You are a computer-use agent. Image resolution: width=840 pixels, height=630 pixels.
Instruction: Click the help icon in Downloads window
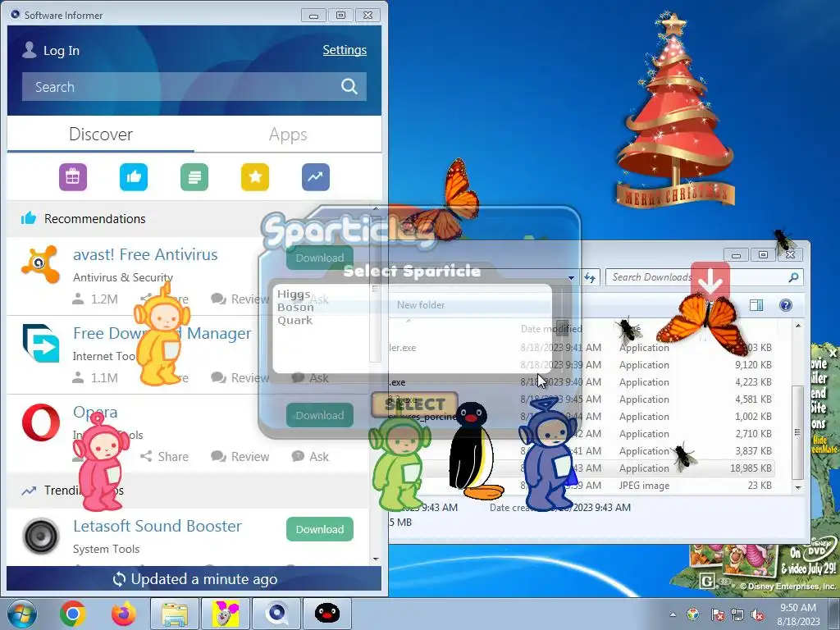pyautogui.click(x=785, y=305)
